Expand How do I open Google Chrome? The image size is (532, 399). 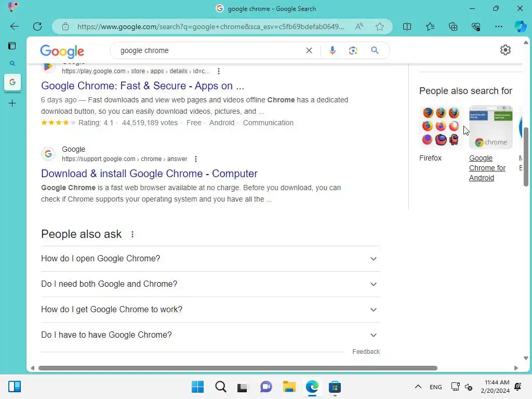[x=210, y=259]
